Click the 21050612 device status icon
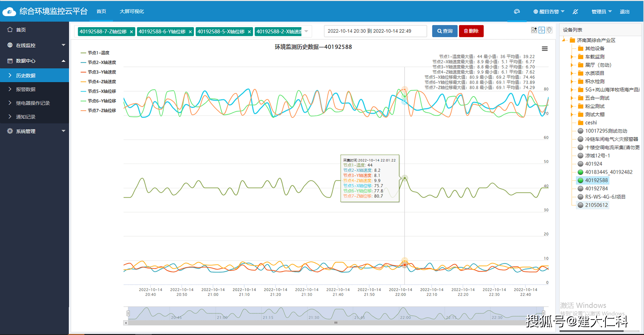 point(580,205)
